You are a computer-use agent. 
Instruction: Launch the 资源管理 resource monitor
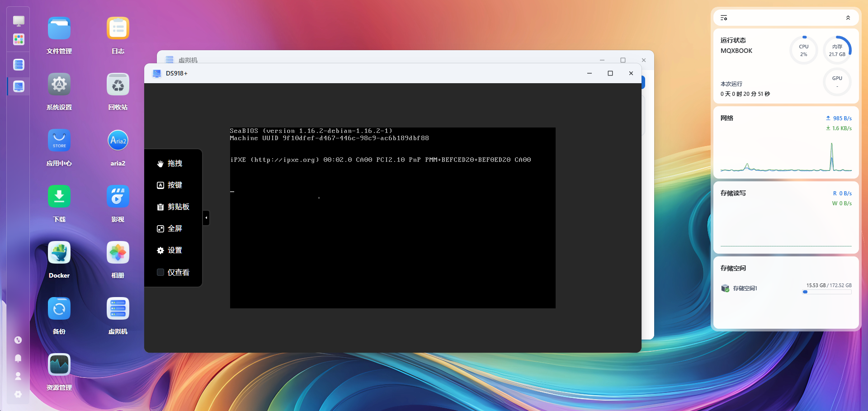point(59,365)
